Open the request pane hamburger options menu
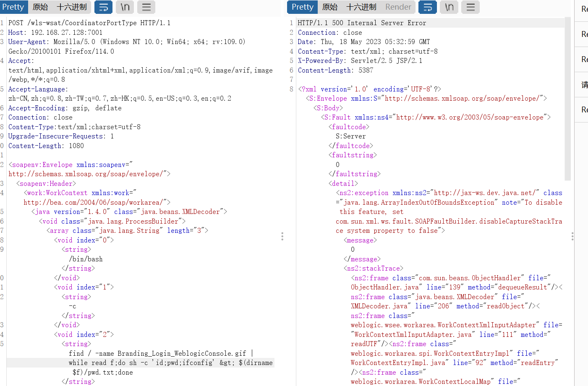 (x=146, y=7)
